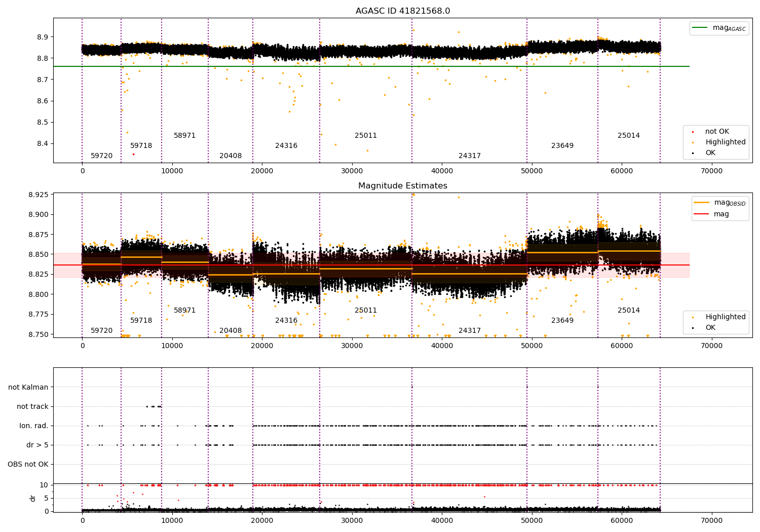
Task: Click the 8.7 y-axis tick label
Action: [43, 80]
